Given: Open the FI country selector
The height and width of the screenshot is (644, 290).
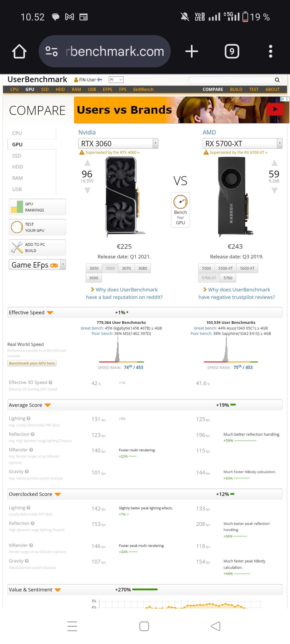Looking at the screenshot, I should 116,80.
